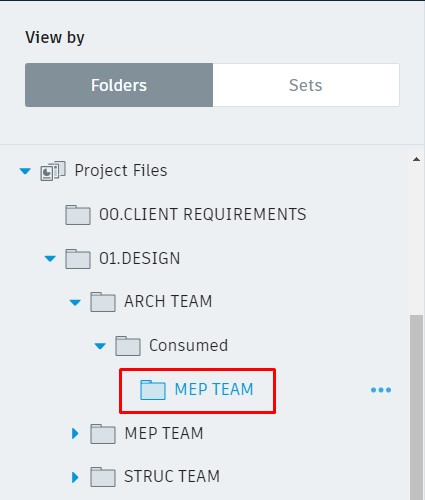This screenshot has width=425, height=500.
Task: Click the Consumed folder icon
Action: point(128,346)
